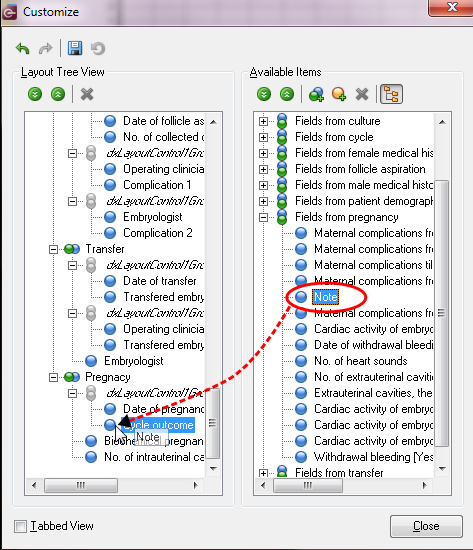The image size is (473, 550).
Task: Click add empty space item icon
Action: [339, 94]
